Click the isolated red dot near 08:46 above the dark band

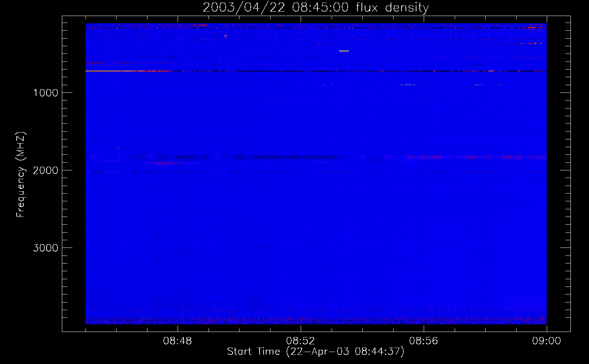(x=118, y=148)
